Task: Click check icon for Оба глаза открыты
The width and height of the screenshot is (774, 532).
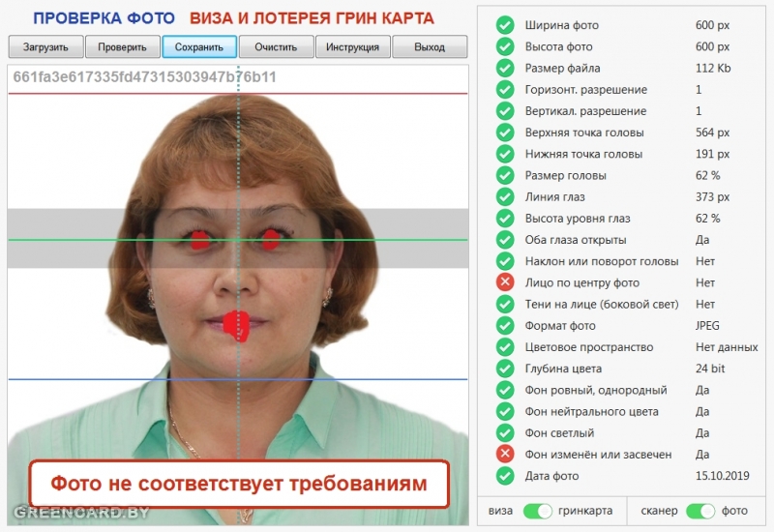Action: pos(505,240)
